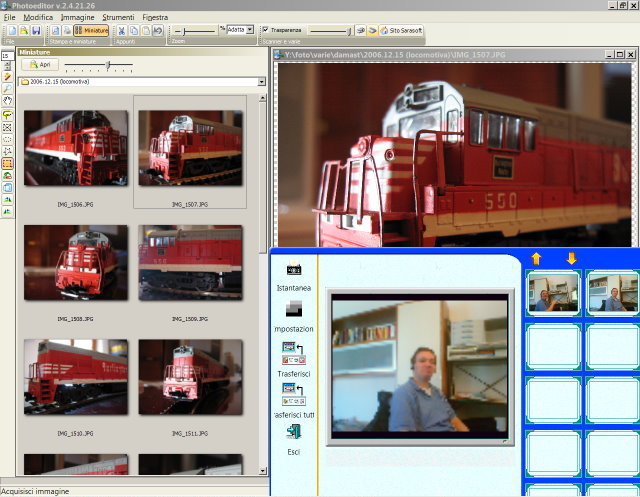
Task: Select the IMG_1510.JPG thumbnail
Action: 76,377
